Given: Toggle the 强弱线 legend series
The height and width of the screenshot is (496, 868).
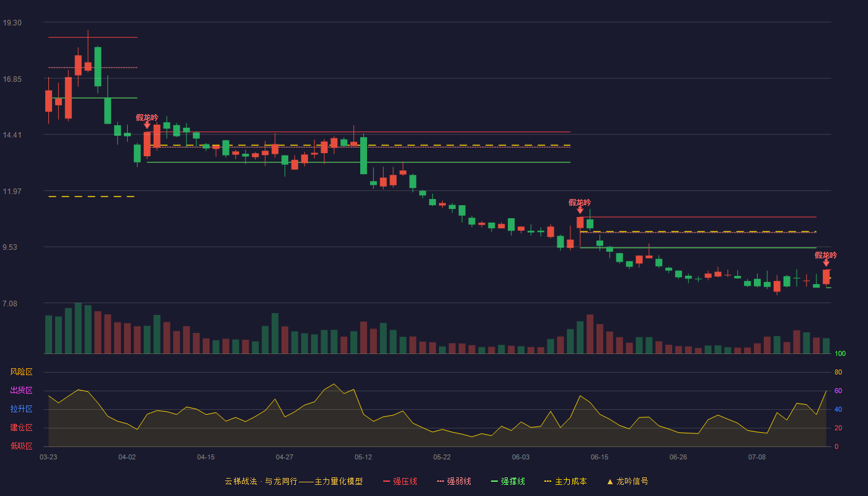Looking at the screenshot, I should point(454,481).
